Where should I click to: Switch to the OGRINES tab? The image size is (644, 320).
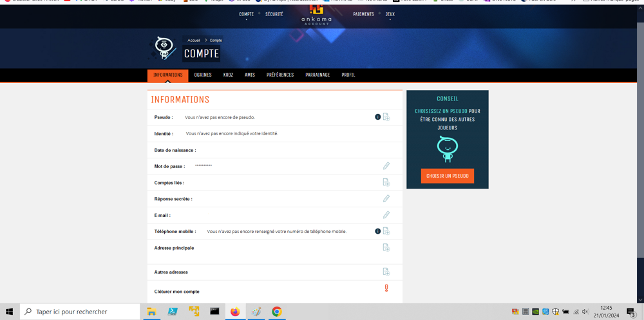(203, 75)
